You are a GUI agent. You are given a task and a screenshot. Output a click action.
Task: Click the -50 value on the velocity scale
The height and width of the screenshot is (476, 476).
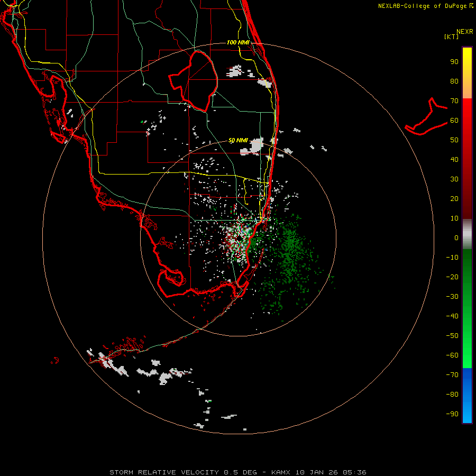pyautogui.click(x=452, y=336)
